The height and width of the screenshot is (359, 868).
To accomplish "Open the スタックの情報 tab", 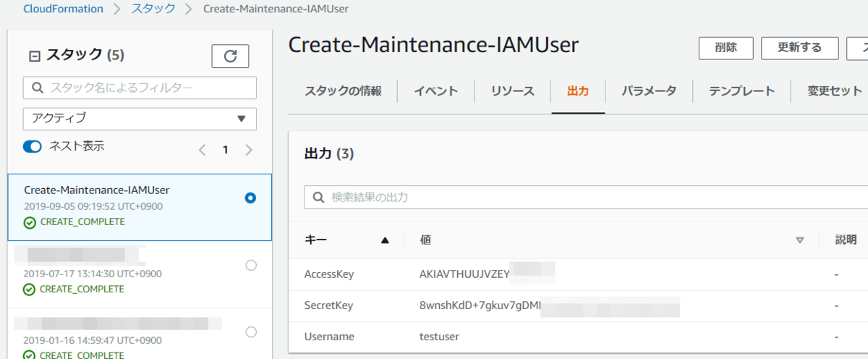I will click(x=343, y=91).
